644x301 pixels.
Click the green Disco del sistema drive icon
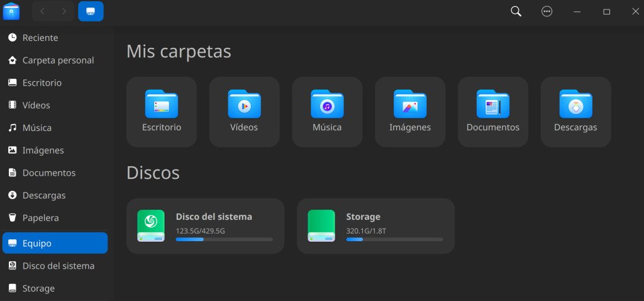click(x=151, y=225)
